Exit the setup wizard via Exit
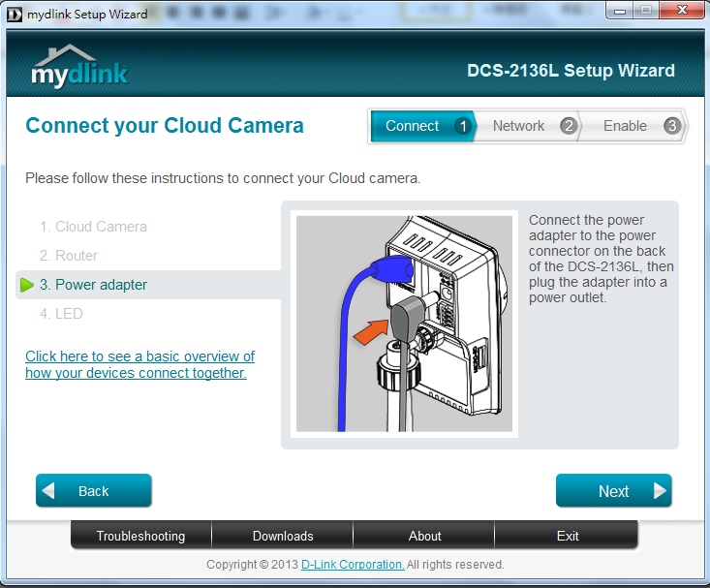 point(567,536)
